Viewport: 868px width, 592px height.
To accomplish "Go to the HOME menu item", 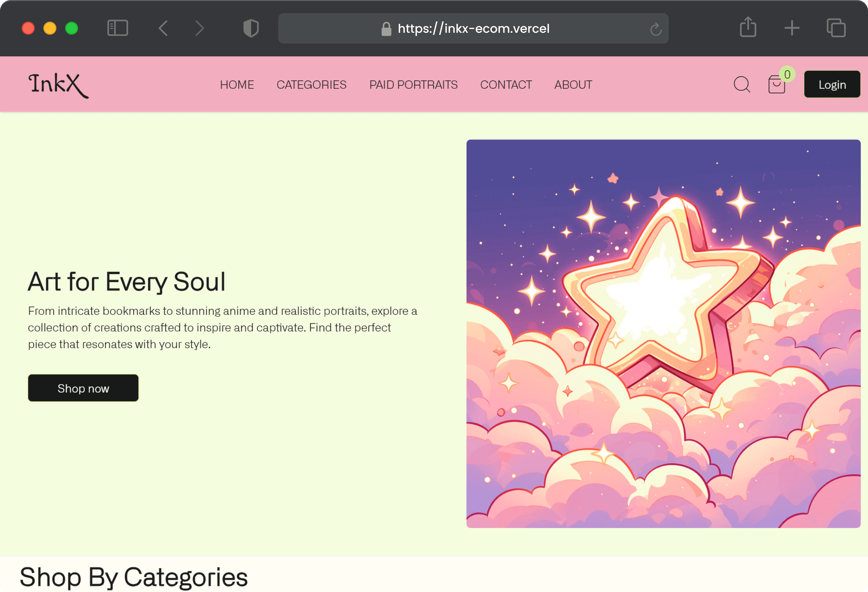I will [x=237, y=85].
